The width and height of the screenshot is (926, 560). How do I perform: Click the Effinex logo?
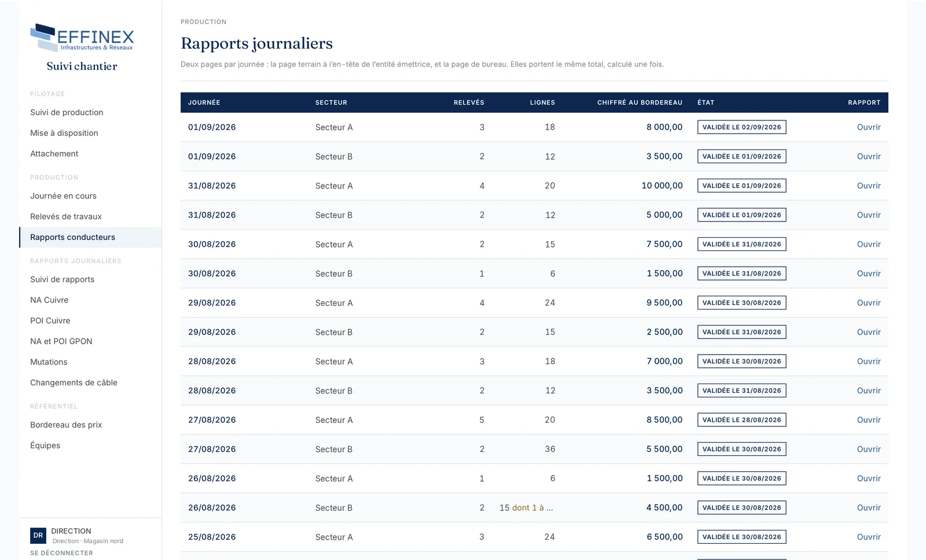point(82,38)
